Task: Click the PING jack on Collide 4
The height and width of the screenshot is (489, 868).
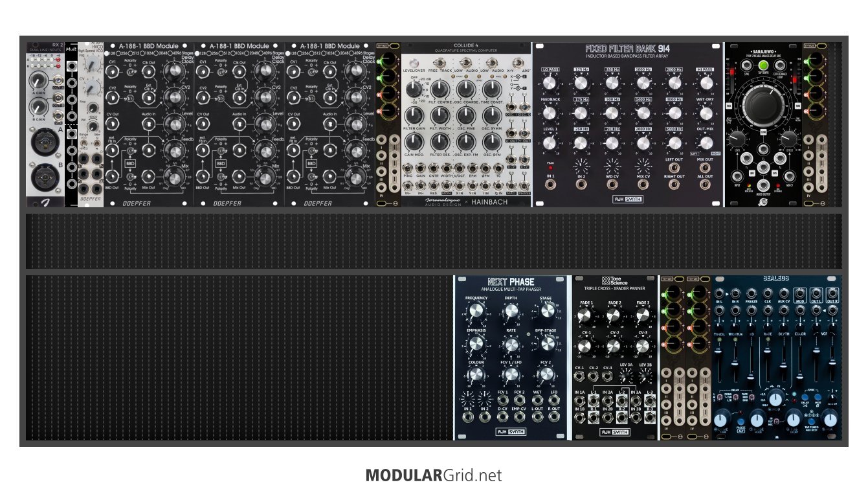Action: 408,167
